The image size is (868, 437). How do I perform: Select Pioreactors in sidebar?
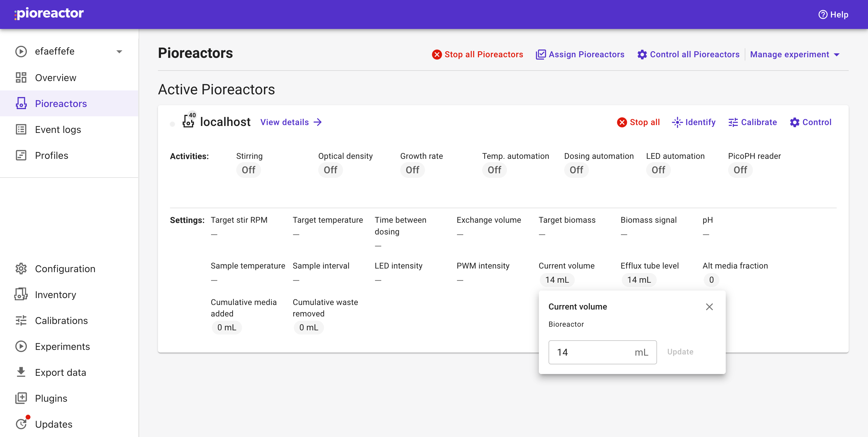[61, 103]
